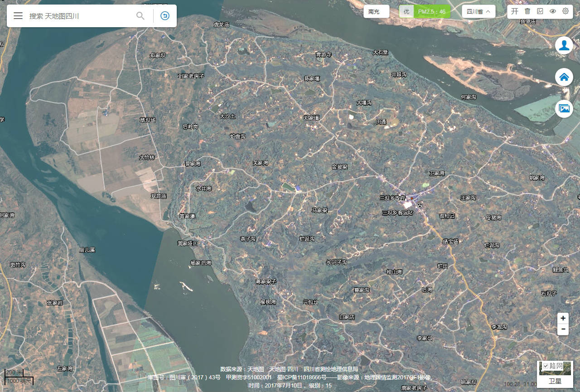
Task: Click the 王家沟 place label
Action: click(469, 198)
